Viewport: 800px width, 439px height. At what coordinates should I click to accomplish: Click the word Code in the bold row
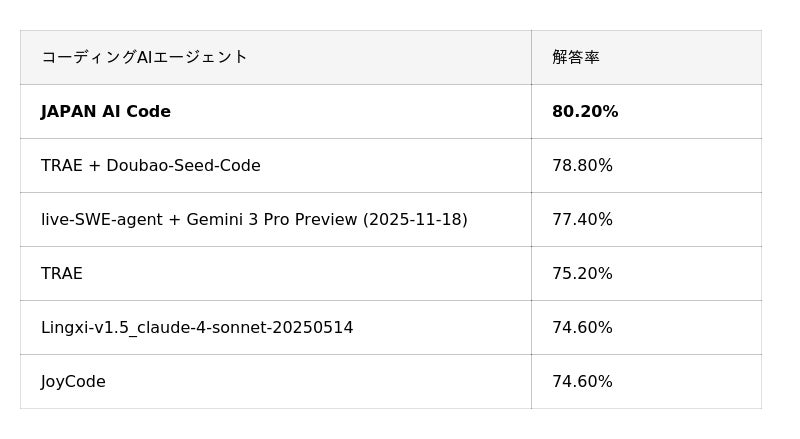click(148, 112)
